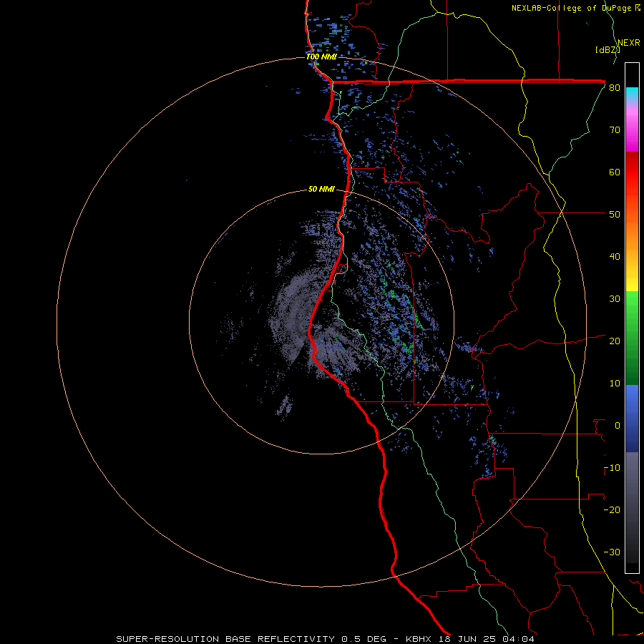Click the NEXLAB-College of DuPage label
Screen dimensions: 644x644
point(571,8)
